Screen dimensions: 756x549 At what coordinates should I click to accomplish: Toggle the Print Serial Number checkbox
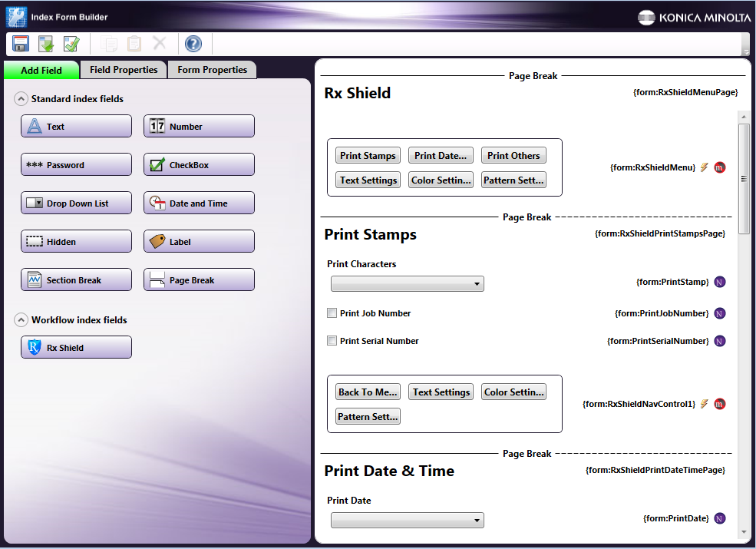[x=332, y=341]
